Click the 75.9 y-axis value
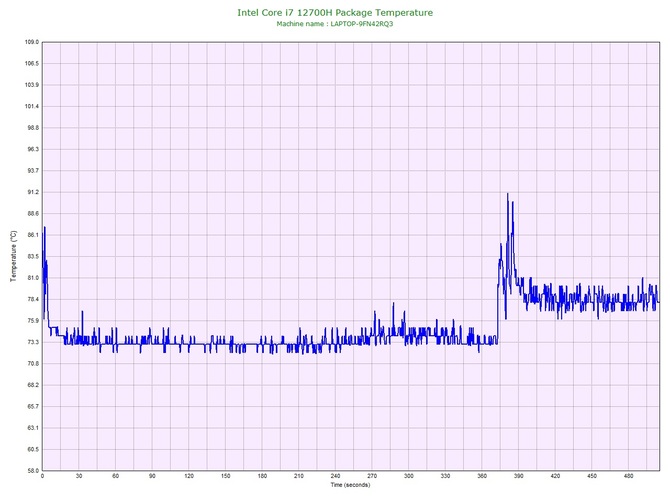Screen dimensions: 670x502 32,321
